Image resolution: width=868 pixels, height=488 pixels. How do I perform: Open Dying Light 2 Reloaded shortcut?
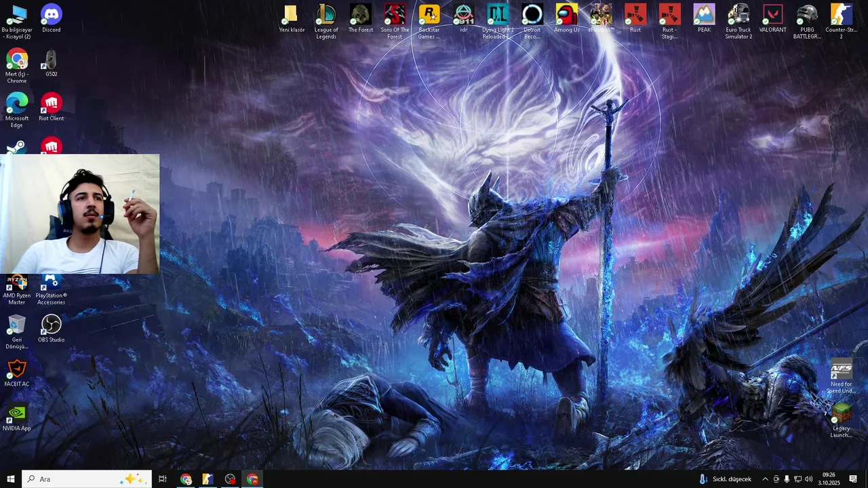click(498, 22)
